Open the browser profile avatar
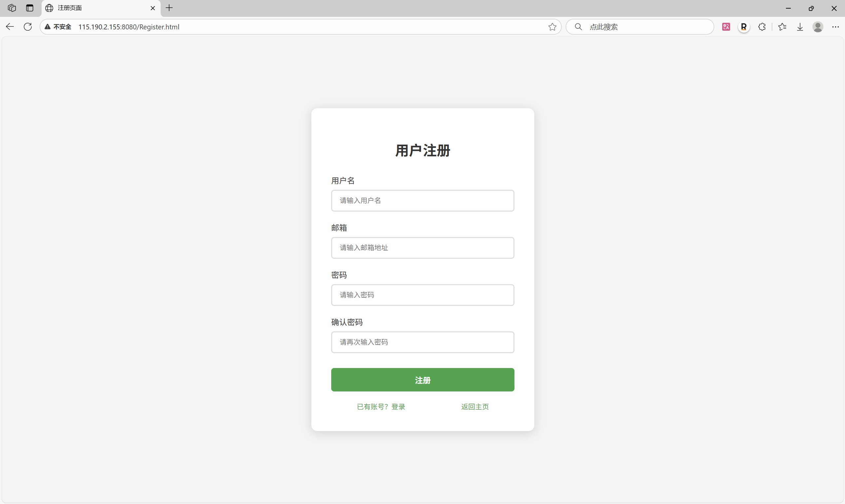 818,27
